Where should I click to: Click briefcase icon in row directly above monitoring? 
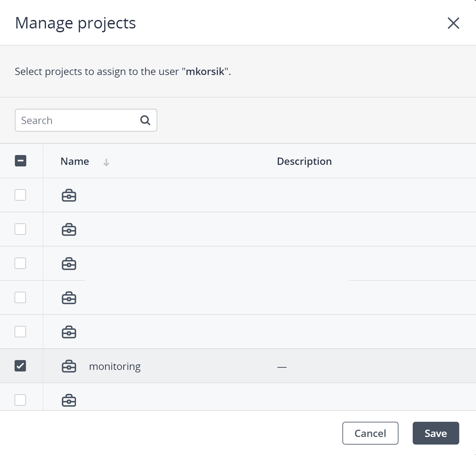[69, 332]
